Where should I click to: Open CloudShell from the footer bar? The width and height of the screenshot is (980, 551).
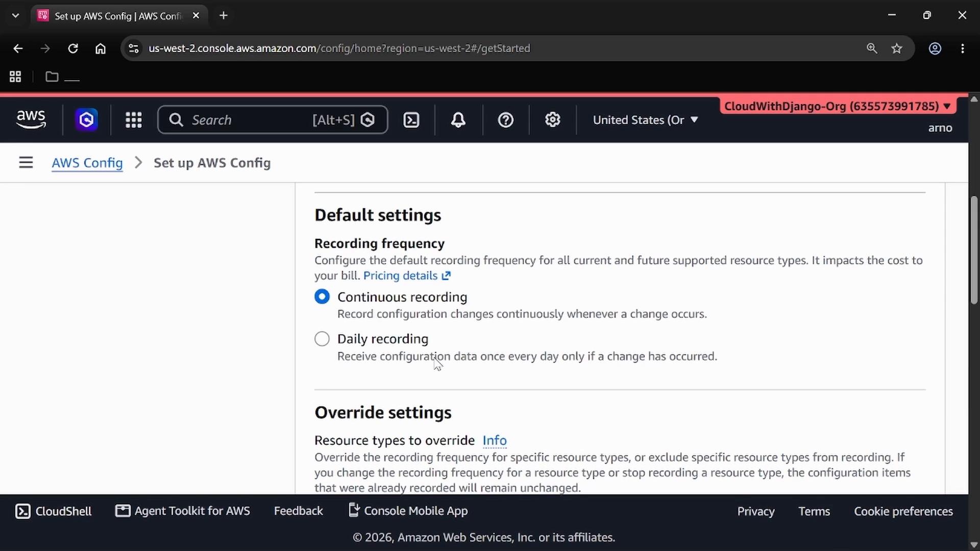[x=54, y=511]
